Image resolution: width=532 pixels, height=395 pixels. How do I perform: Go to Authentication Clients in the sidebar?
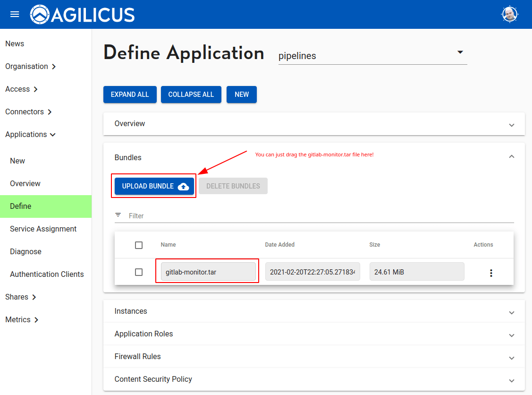pos(47,274)
